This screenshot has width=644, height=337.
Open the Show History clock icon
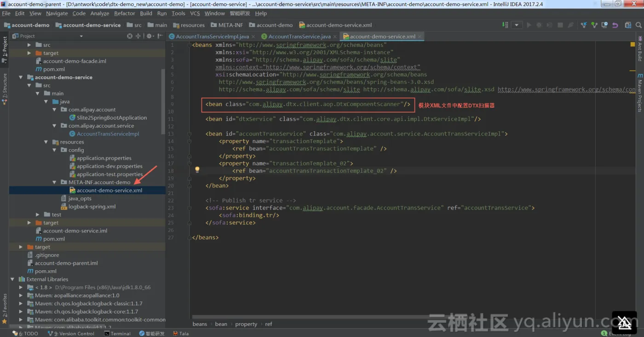pyautogui.click(x=604, y=25)
